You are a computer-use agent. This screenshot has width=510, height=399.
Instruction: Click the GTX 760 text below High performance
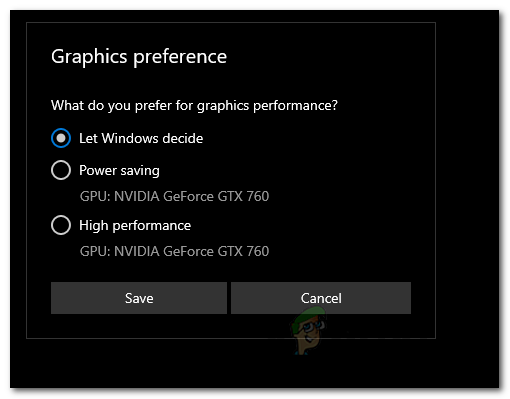coord(243,251)
